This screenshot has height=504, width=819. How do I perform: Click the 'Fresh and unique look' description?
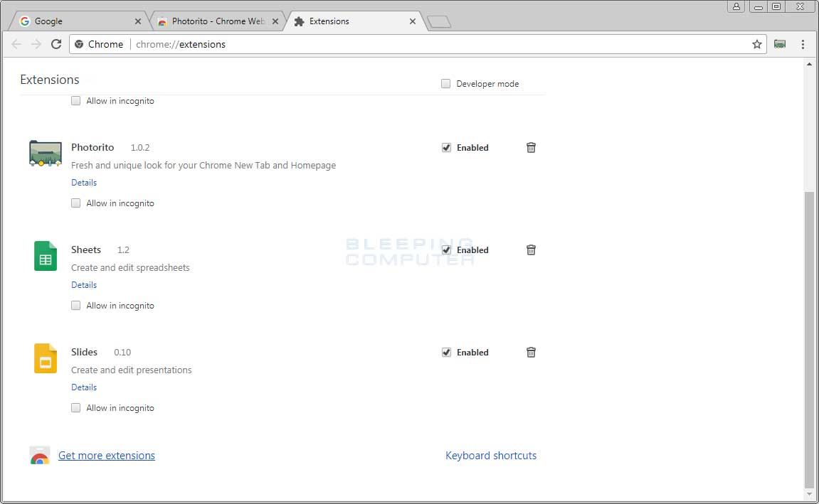coord(204,166)
